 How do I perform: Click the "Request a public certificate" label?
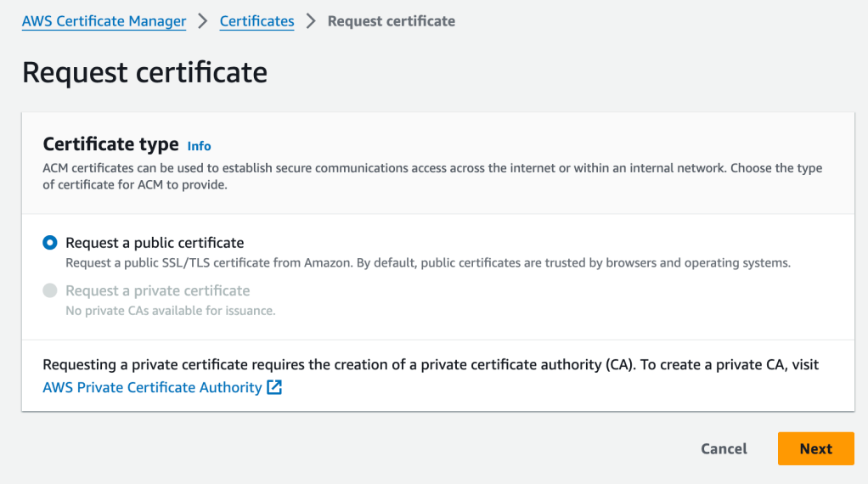[155, 243]
